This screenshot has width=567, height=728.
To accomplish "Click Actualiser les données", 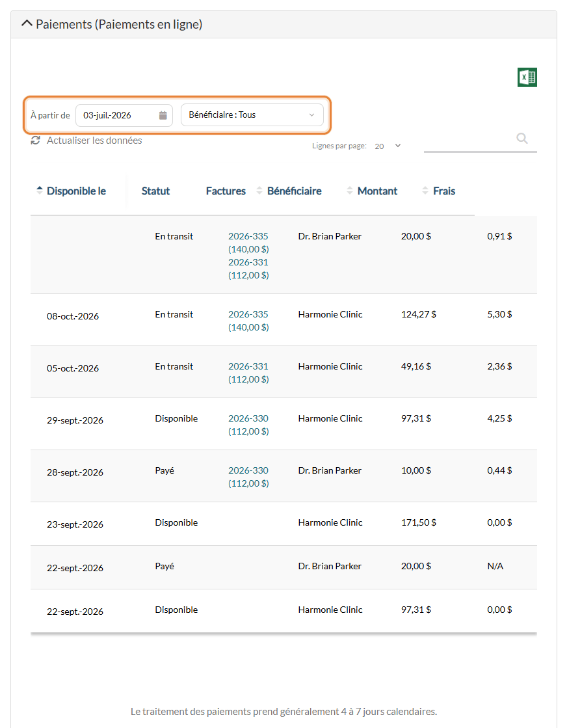I will pos(94,141).
